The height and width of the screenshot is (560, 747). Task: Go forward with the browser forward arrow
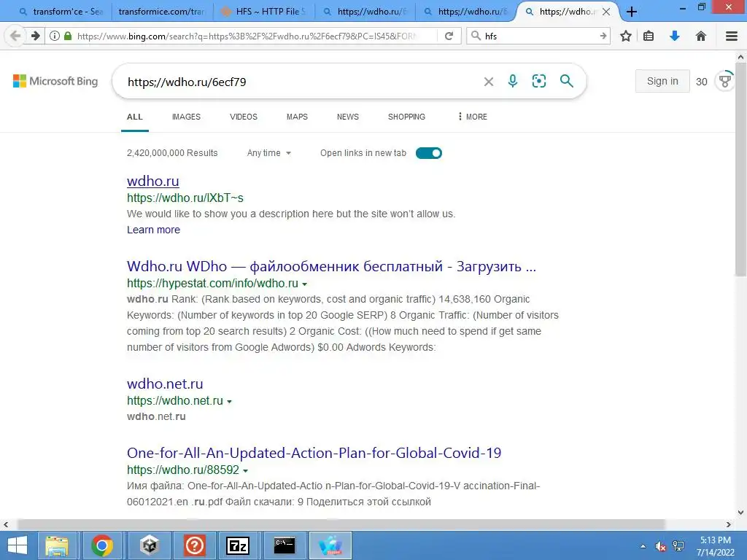tap(35, 36)
